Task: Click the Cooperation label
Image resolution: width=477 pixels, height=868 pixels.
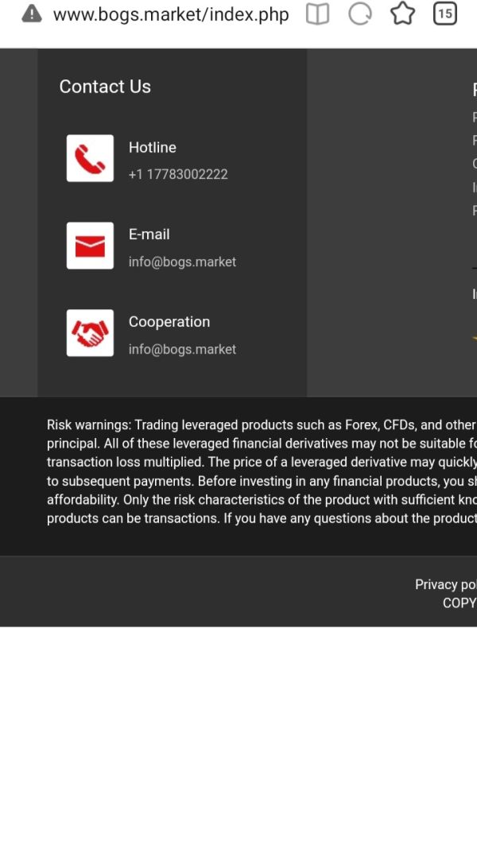Action: click(169, 322)
